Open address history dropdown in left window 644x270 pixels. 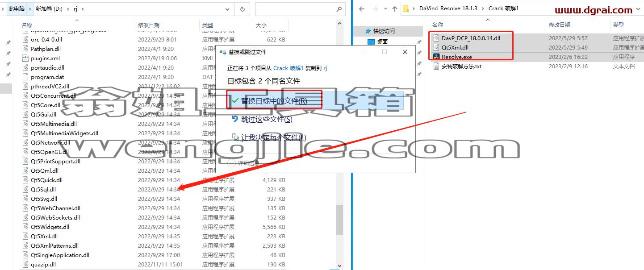click(228, 8)
